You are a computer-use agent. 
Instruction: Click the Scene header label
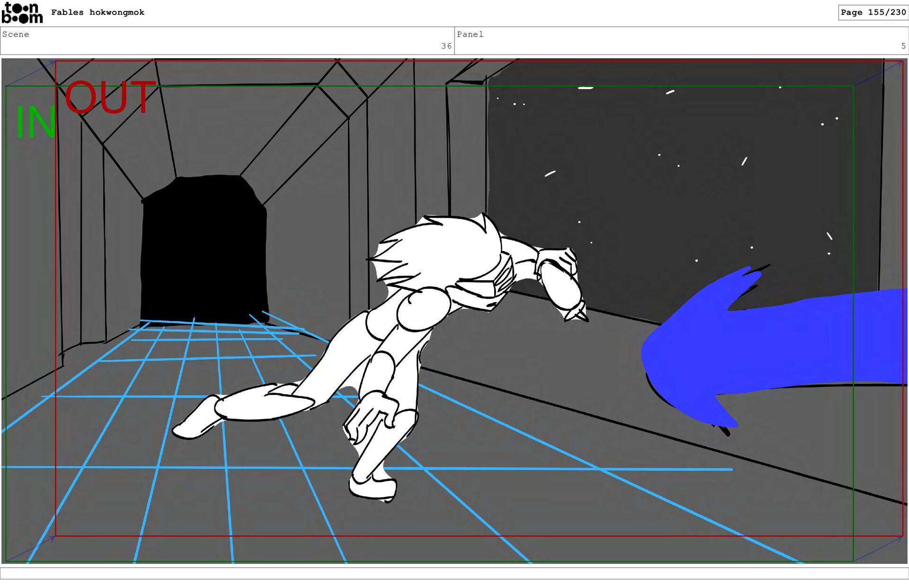click(x=16, y=34)
